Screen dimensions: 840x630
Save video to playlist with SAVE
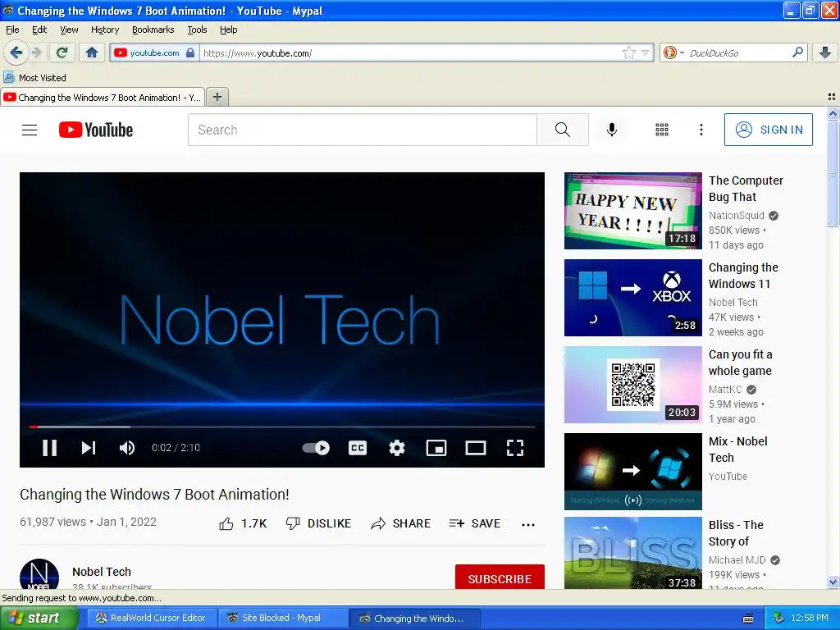point(475,524)
